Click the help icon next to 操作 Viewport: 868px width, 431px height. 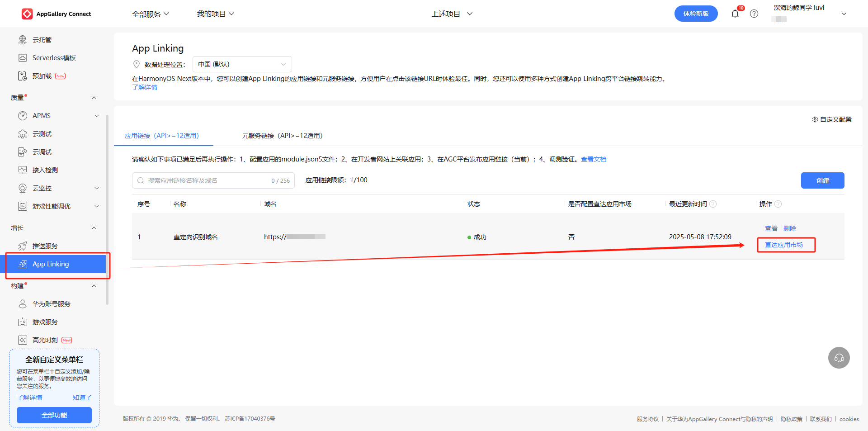point(778,204)
